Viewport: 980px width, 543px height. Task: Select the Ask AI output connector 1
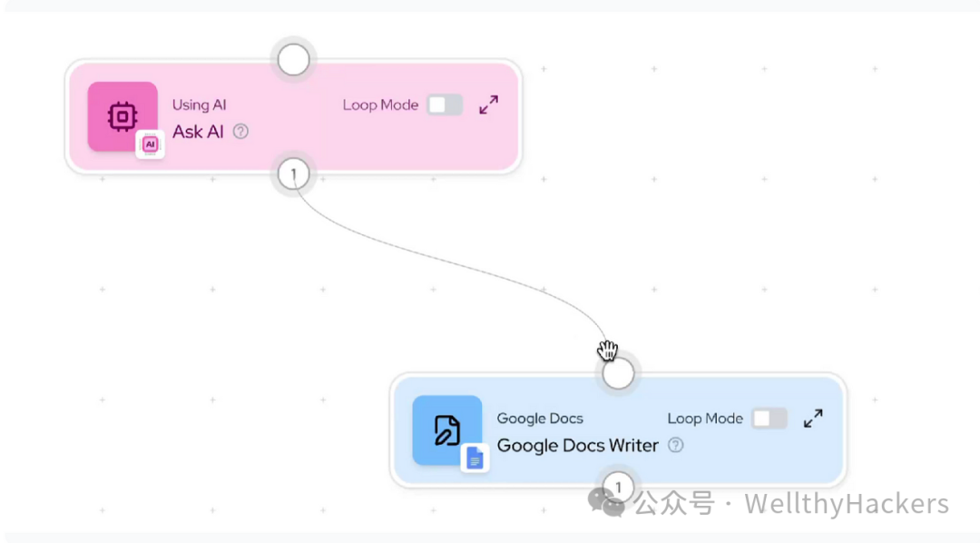pos(294,174)
